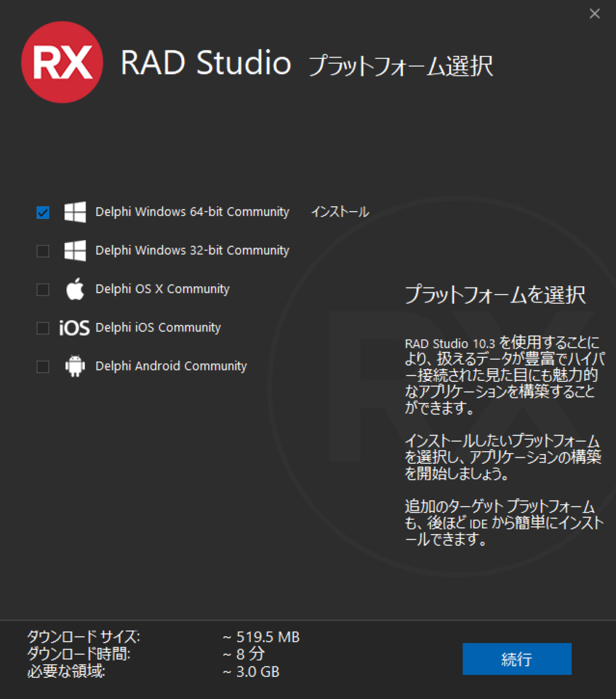Click the インストール label
The image size is (616, 699).
pos(339,212)
